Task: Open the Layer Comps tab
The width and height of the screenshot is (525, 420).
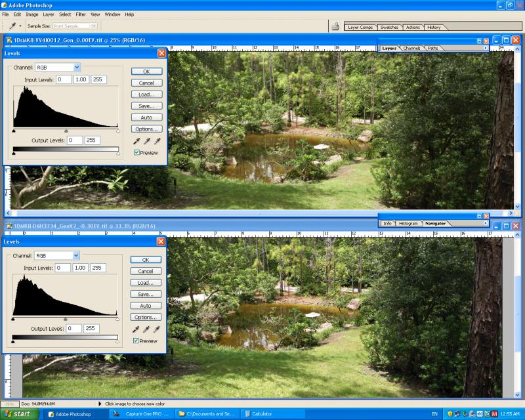Action: coord(360,27)
